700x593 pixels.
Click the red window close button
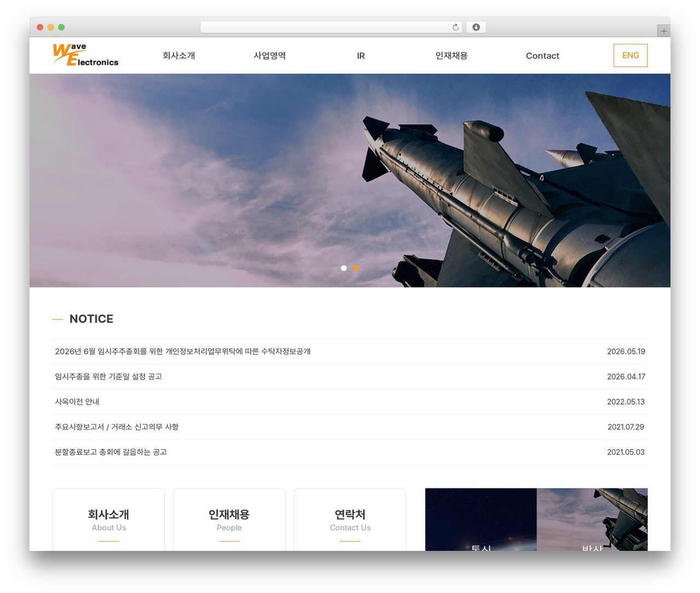click(x=40, y=27)
